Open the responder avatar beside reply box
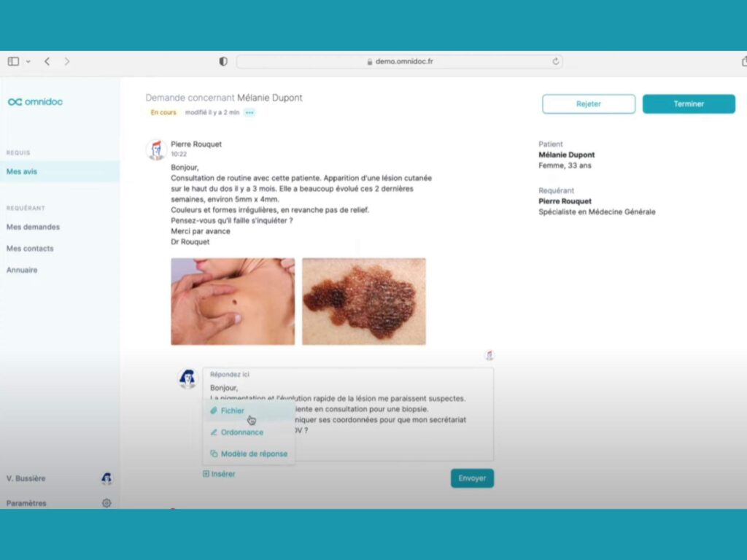Screen dimensions: 747x560 point(187,378)
